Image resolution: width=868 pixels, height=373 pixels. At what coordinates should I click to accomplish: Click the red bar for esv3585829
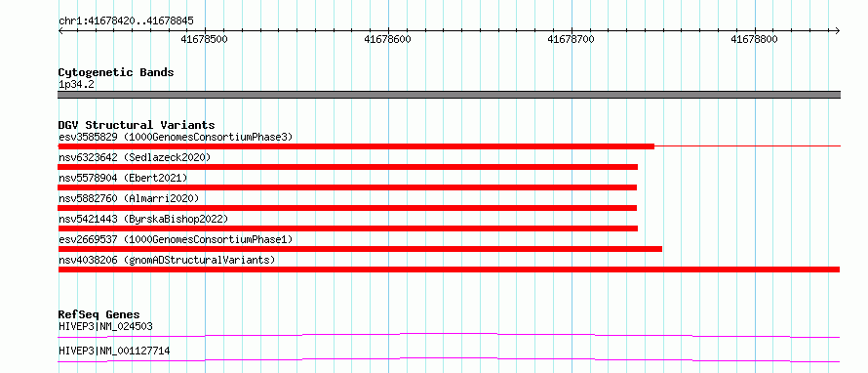pos(357,146)
